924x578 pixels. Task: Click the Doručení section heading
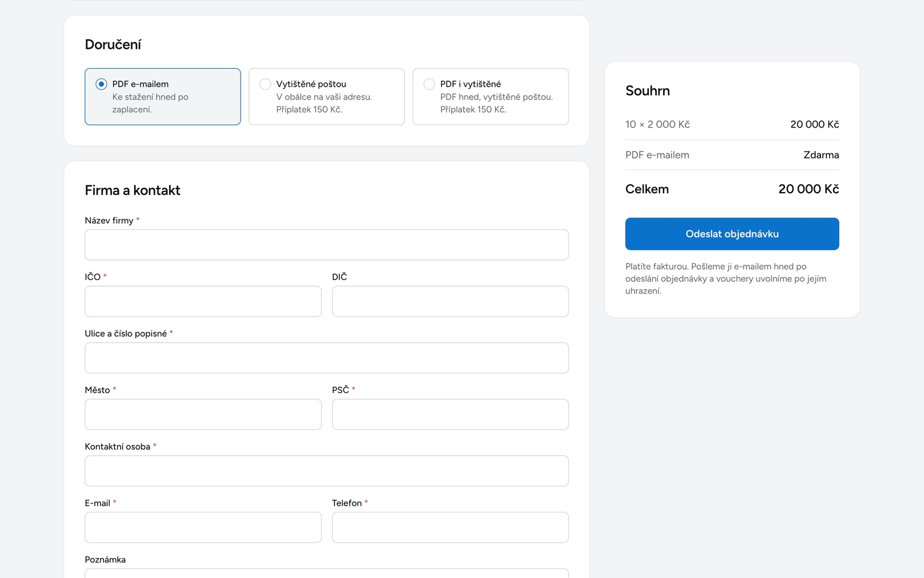(113, 45)
